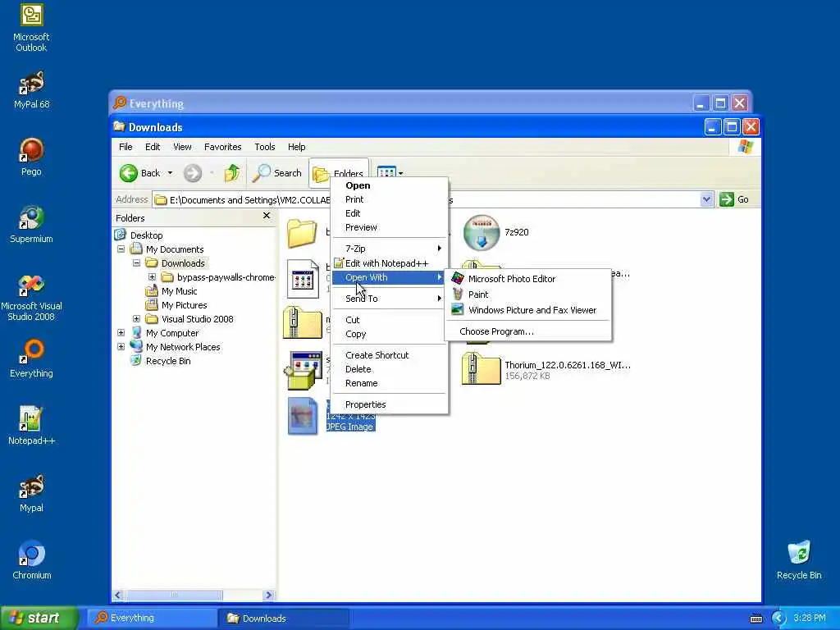Expand the Visual Studio 2008 tree node
This screenshot has width=840, height=630.
137,319
